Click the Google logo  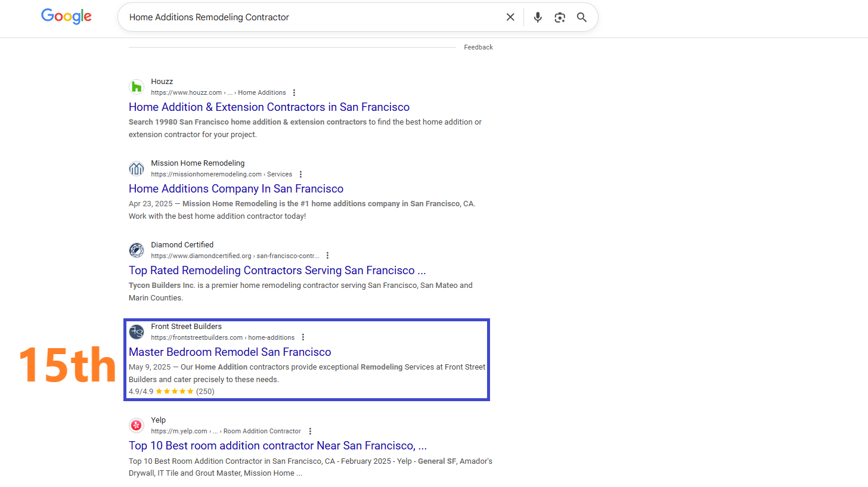coord(66,17)
